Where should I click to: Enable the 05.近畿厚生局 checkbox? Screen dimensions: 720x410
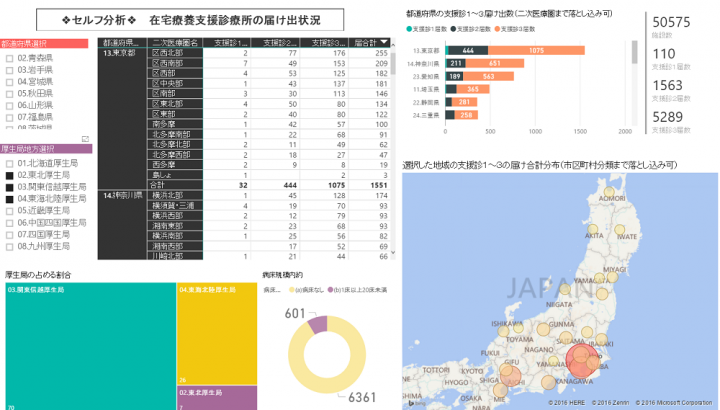10,211
